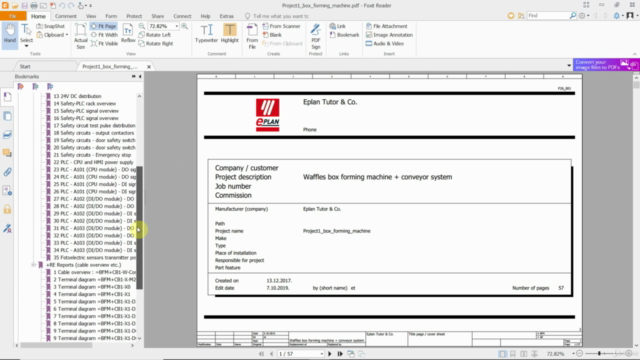Insert a Link
The height and width of the screenshot is (360, 640).
(338, 26)
